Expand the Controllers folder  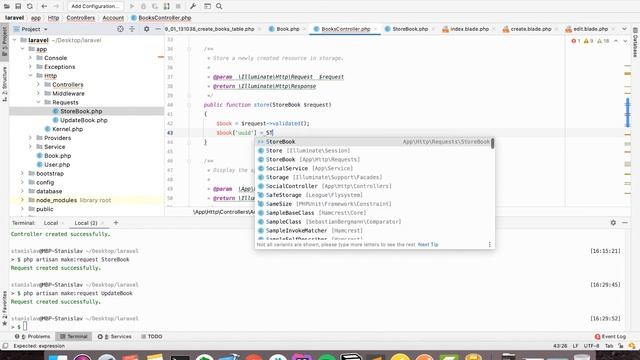38,84
